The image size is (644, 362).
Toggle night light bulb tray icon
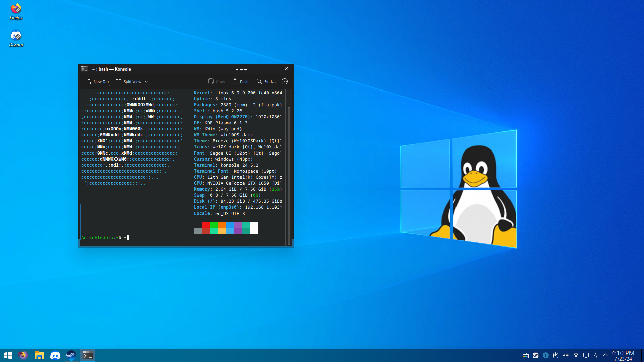point(576,355)
